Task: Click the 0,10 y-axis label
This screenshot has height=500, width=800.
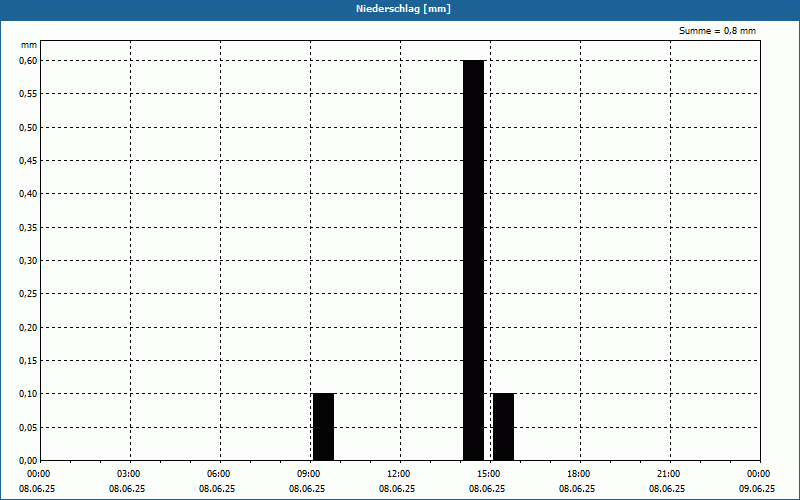Action: click(x=28, y=394)
